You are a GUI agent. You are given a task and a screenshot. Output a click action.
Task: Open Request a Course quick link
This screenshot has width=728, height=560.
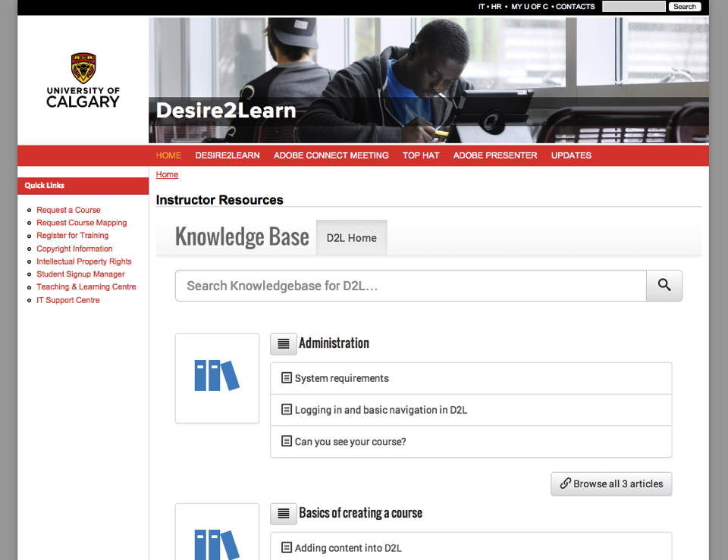(x=68, y=210)
